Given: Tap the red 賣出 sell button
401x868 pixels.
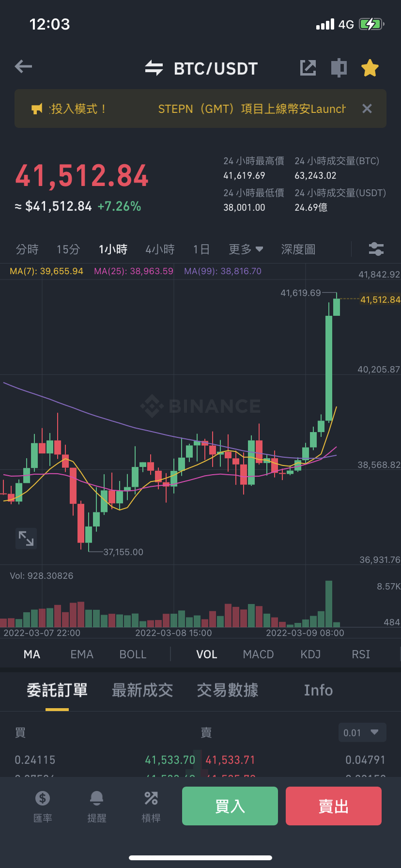Looking at the screenshot, I should (x=334, y=806).
